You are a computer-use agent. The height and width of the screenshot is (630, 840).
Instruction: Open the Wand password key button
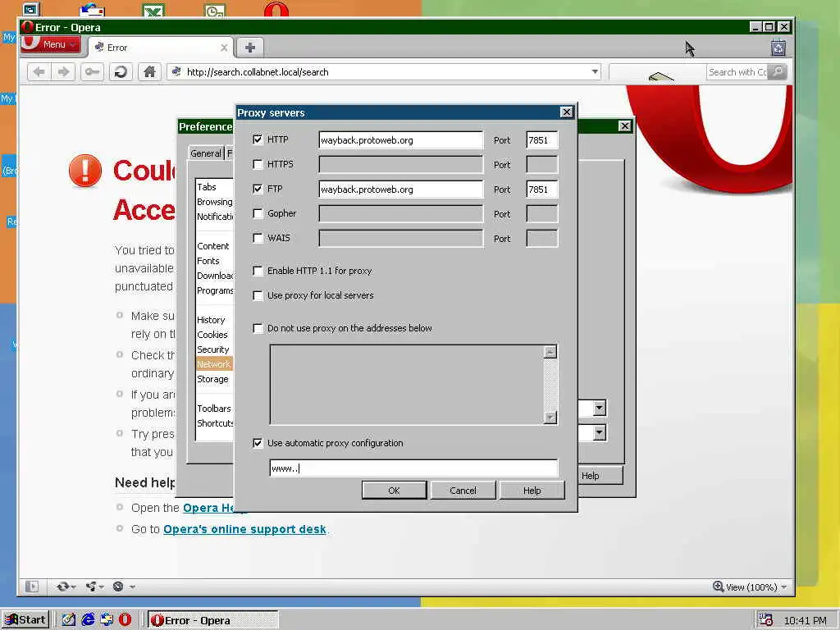click(x=92, y=72)
